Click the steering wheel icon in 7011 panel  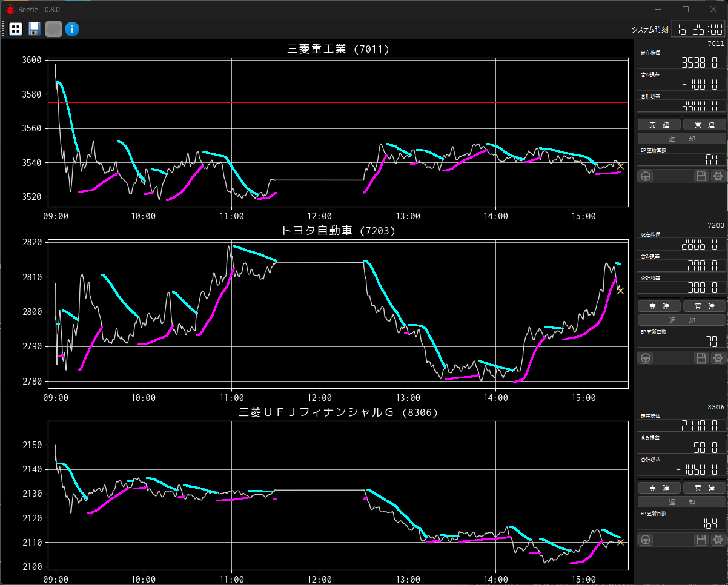click(x=646, y=176)
